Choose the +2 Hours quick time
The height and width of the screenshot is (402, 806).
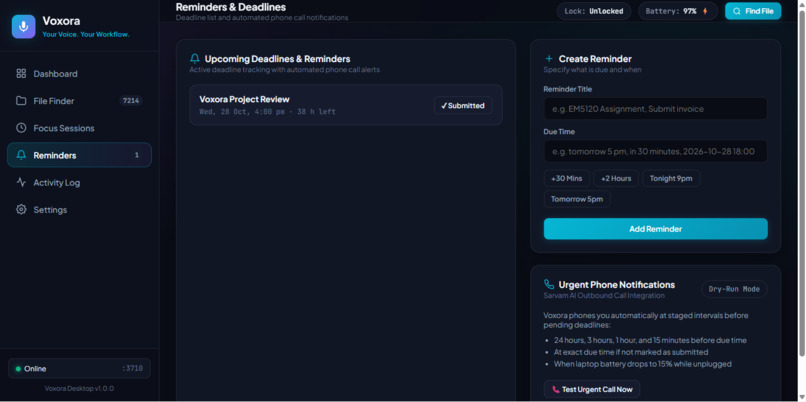[616, 178]
